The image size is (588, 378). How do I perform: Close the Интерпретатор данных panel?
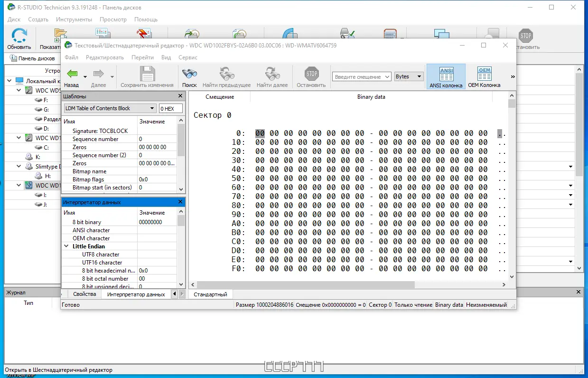(x=180, y=202)
